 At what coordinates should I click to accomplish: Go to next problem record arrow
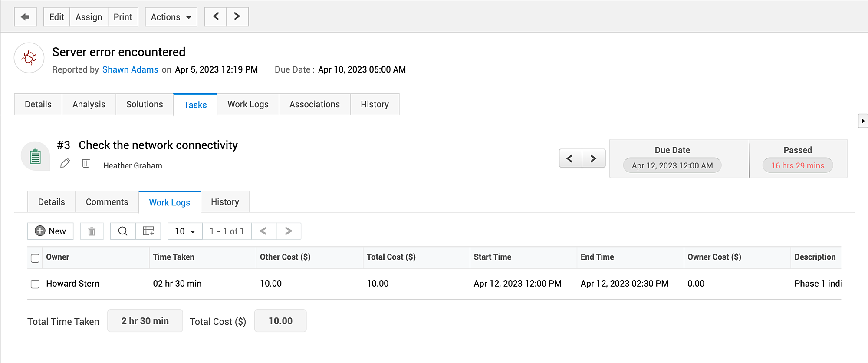pos(237,17)
